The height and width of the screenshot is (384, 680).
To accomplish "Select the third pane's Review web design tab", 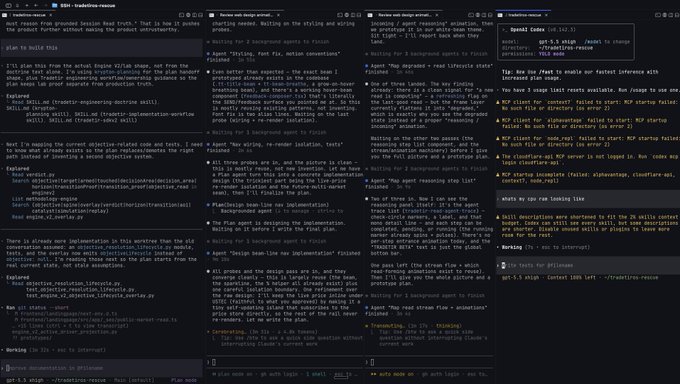I will (x=403, y=15).
